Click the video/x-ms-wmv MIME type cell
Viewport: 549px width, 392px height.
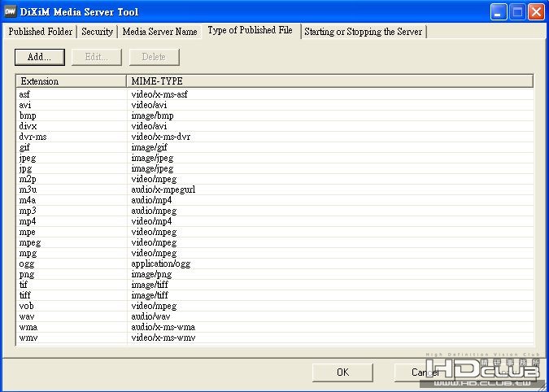163,338
